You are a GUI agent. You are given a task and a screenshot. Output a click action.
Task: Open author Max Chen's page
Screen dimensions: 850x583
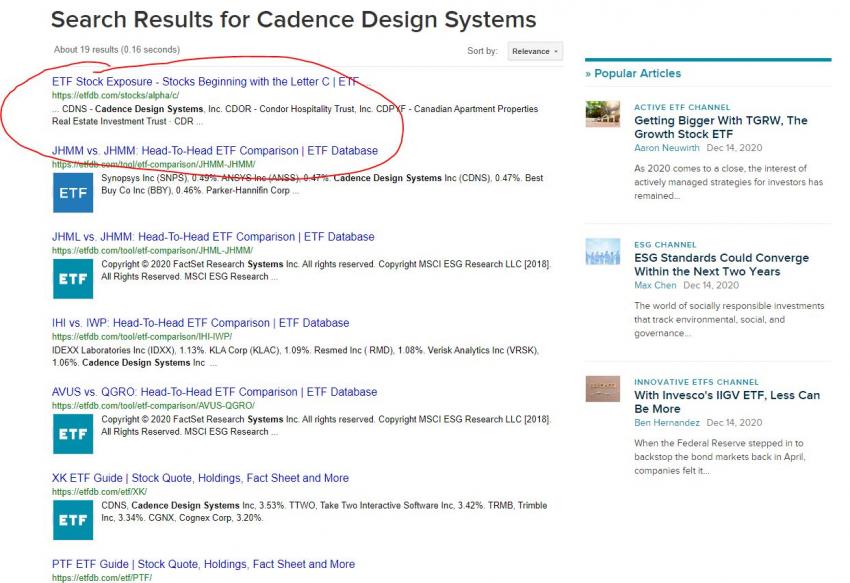point(655,285)
